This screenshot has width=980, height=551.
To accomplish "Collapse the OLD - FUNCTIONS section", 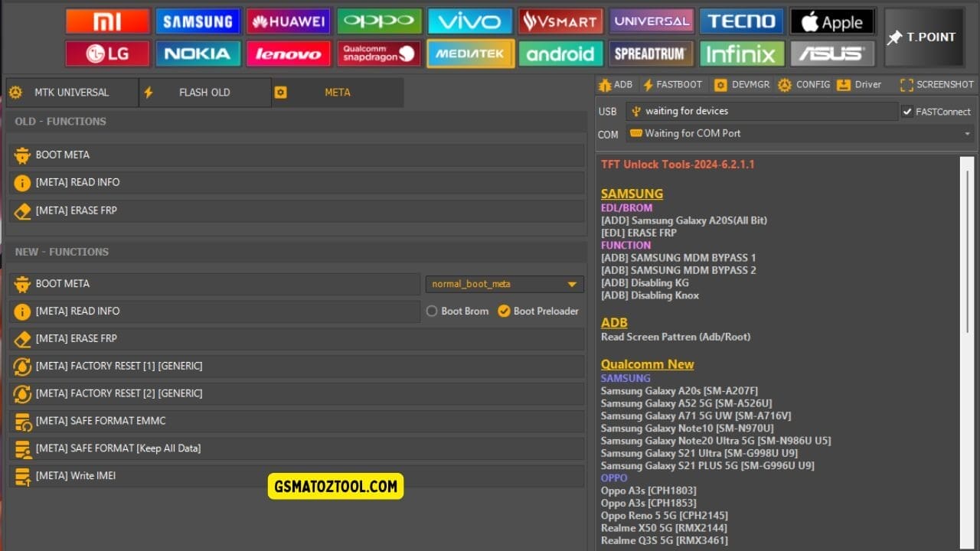I will coord(60,121).
